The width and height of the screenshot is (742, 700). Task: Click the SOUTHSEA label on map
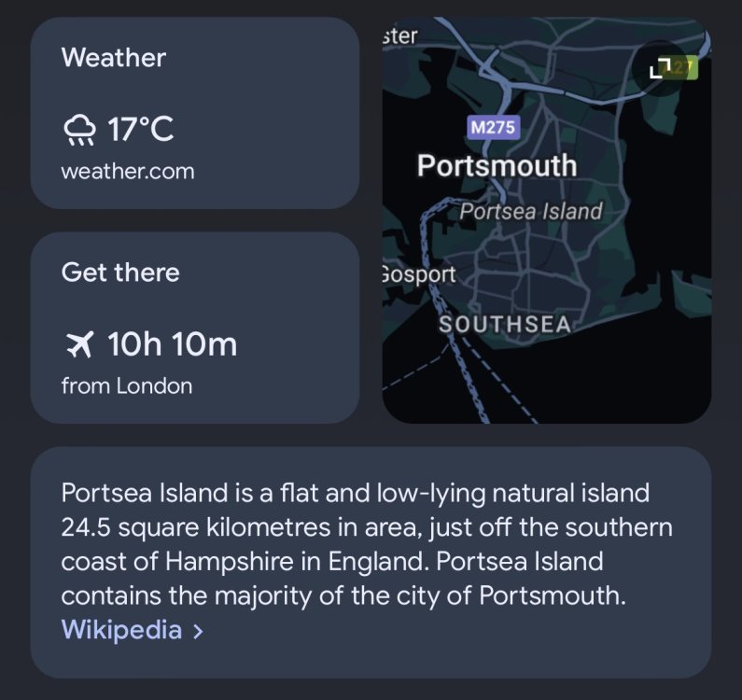pyautogui.click(x=505, y=325)
